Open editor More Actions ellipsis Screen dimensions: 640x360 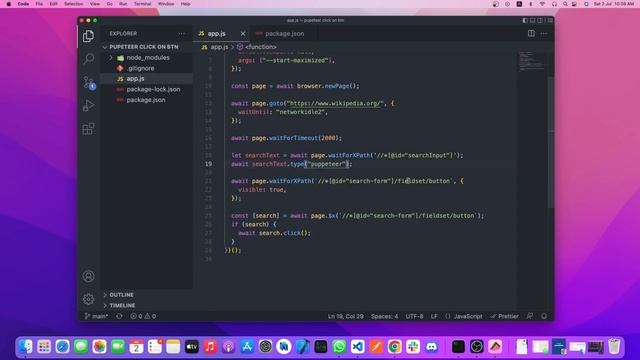tap(544, 33)
